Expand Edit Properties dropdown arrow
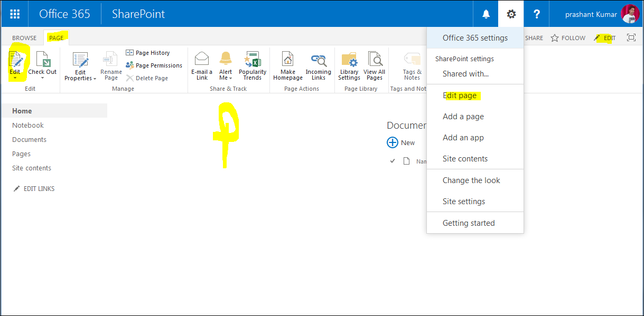The width and height of the screenshot is (644, 316). pyautogui.click(x=95, y=79)
